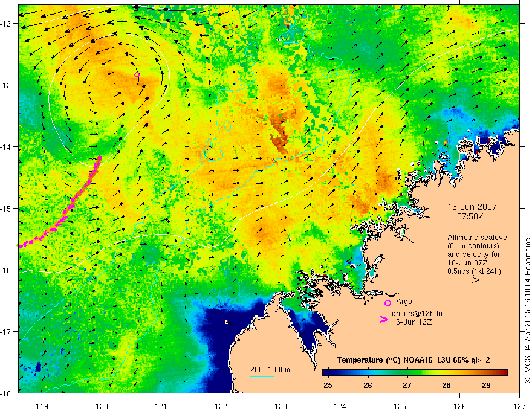Click the date text 16-Jun-2007
The width and height of the screenshot is (532, 411).
click(x=472, y=207)
